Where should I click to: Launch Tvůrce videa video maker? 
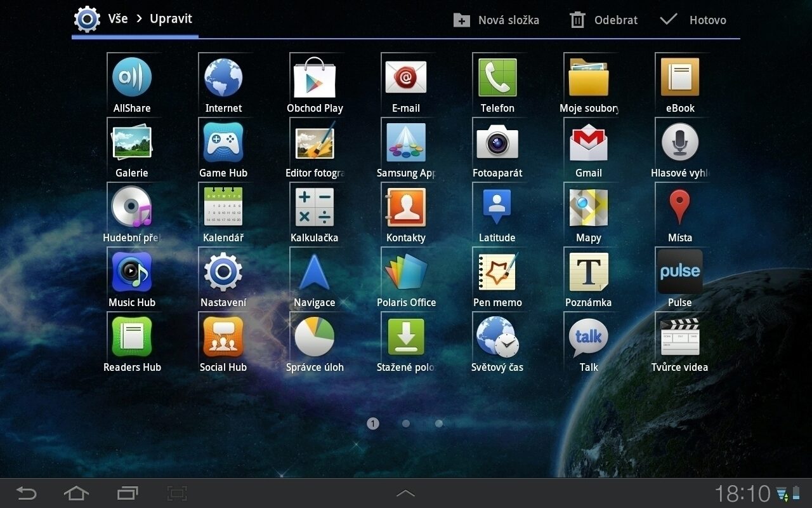[680, 337]
